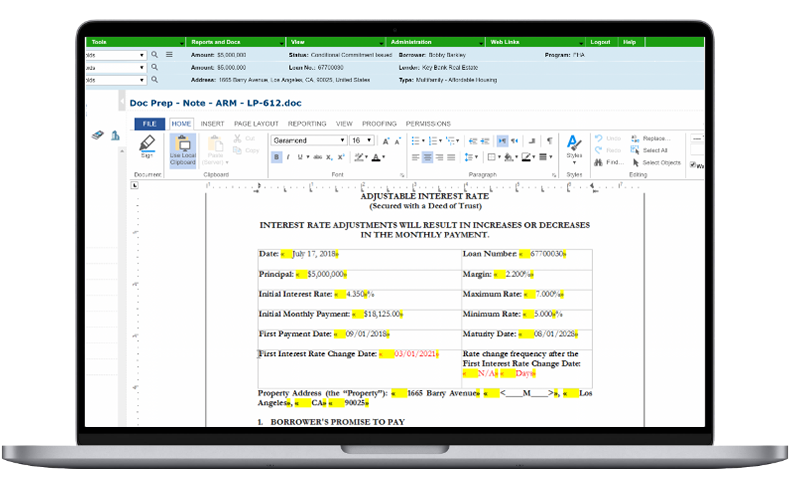Click the Cut scissors icon
The height and width of the screenshot is (493, 790).
coord(237,138)
